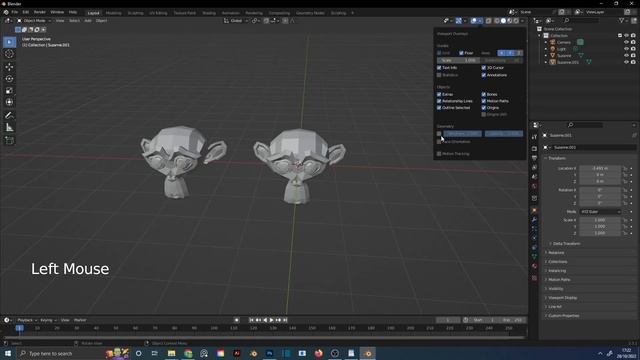Viewport: 640px width, 360px height.
Task: Open the Output properties tab
Action: (x=534, y=158)
